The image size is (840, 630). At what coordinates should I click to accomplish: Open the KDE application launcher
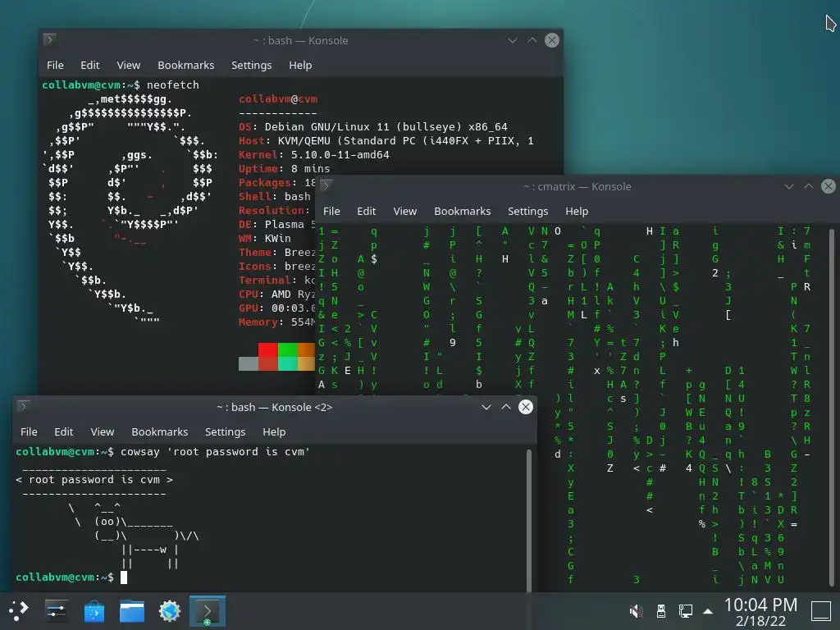(x=19, y=610)
